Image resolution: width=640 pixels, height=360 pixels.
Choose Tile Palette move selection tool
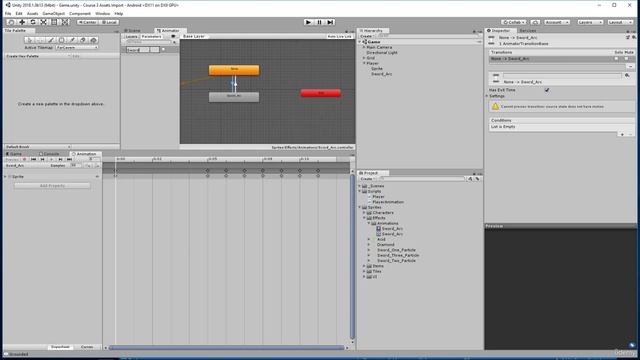[40, 40]
